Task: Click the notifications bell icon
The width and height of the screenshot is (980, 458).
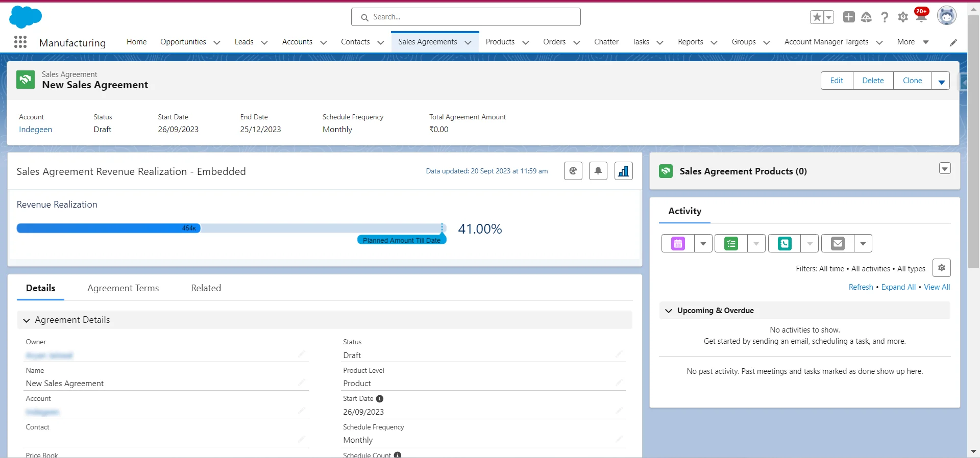Action: [x=921, y=17]
